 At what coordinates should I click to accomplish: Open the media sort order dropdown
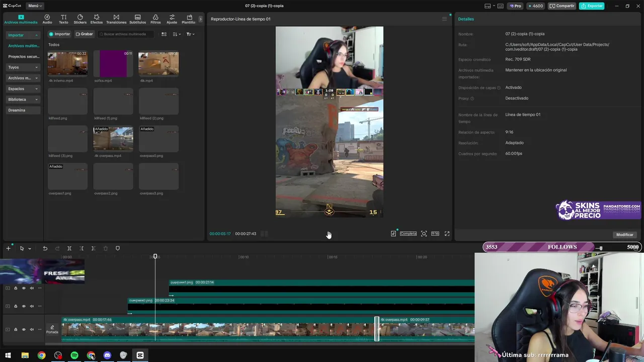point(177,34)
